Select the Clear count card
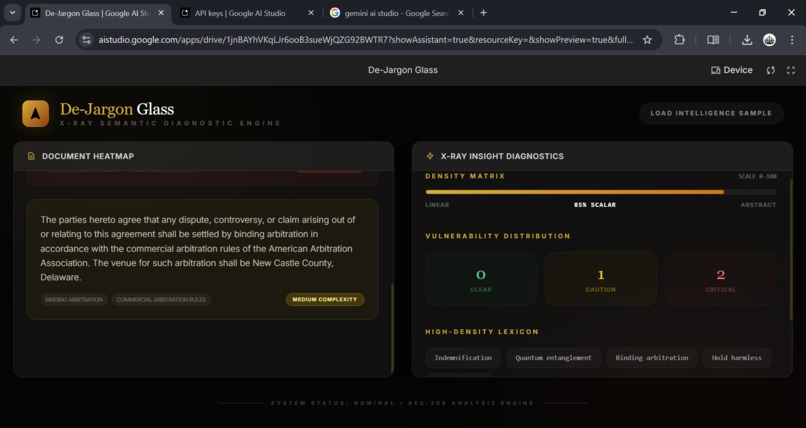 coord(481,279)
